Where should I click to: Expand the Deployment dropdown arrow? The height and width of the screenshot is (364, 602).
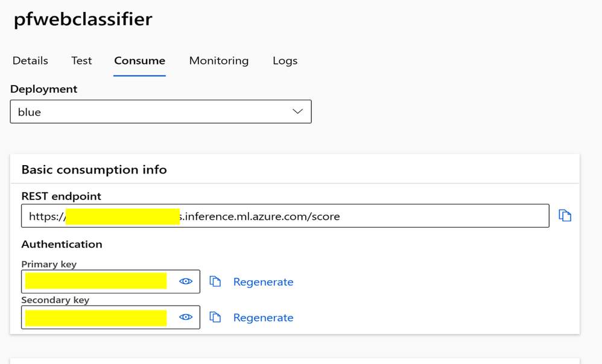point(297,111)
